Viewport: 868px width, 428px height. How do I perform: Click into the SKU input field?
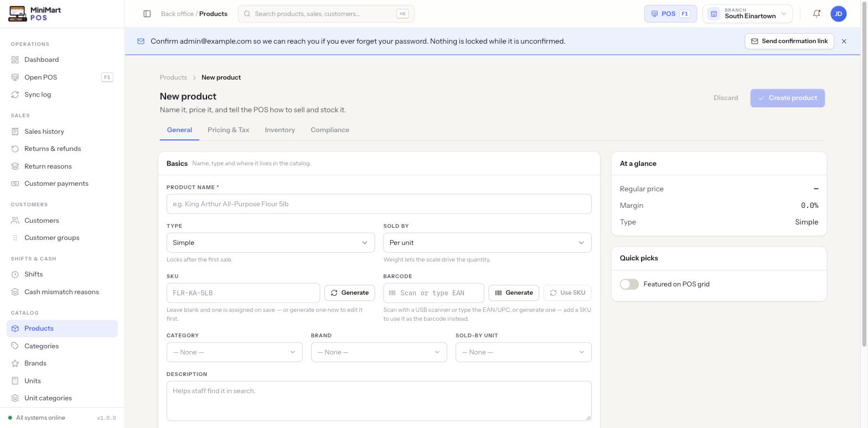tap(244, 293)
